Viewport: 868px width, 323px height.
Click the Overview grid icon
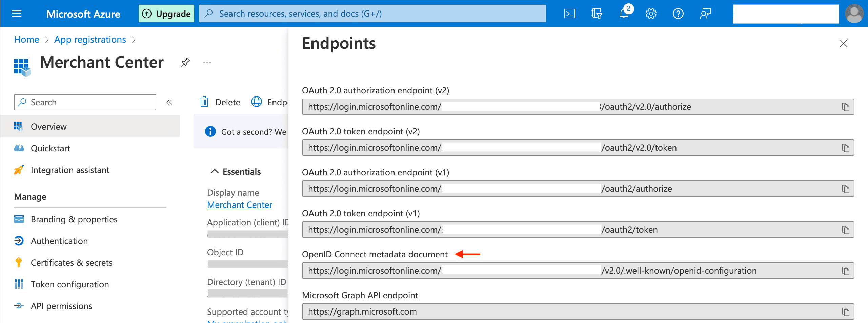point(19,126)
